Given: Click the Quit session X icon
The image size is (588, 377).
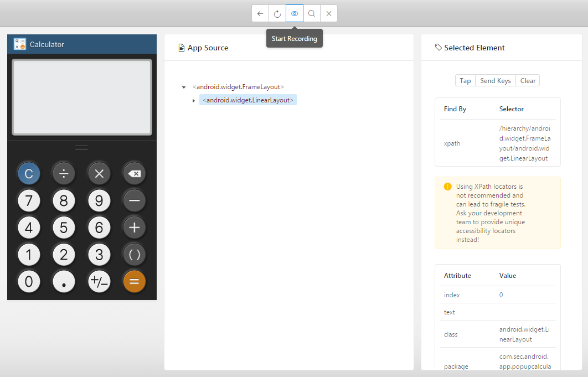Looking at the screenshot, I should coord(329,14).
